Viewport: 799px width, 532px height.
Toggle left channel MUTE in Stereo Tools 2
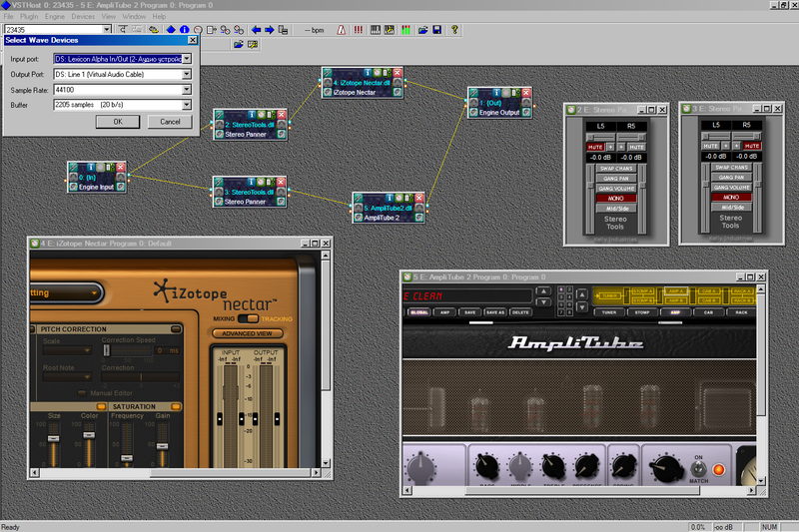click(x=596, y=146)
